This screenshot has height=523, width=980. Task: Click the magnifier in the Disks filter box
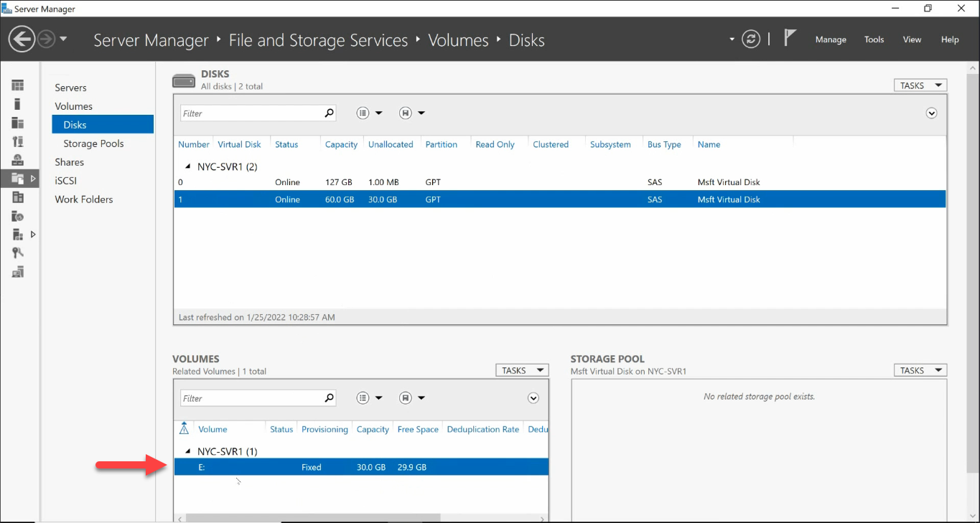[x=329, y=113]
